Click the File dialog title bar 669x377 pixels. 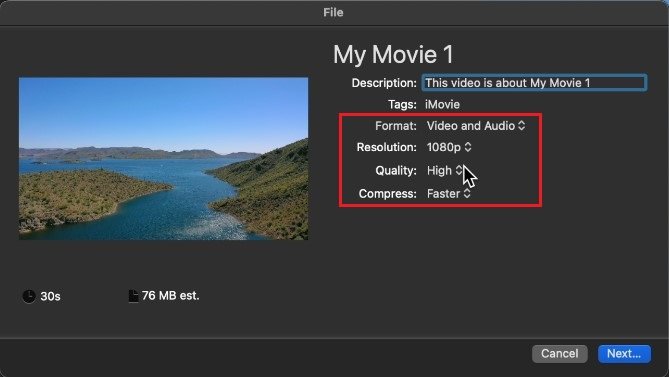(334, 13)
